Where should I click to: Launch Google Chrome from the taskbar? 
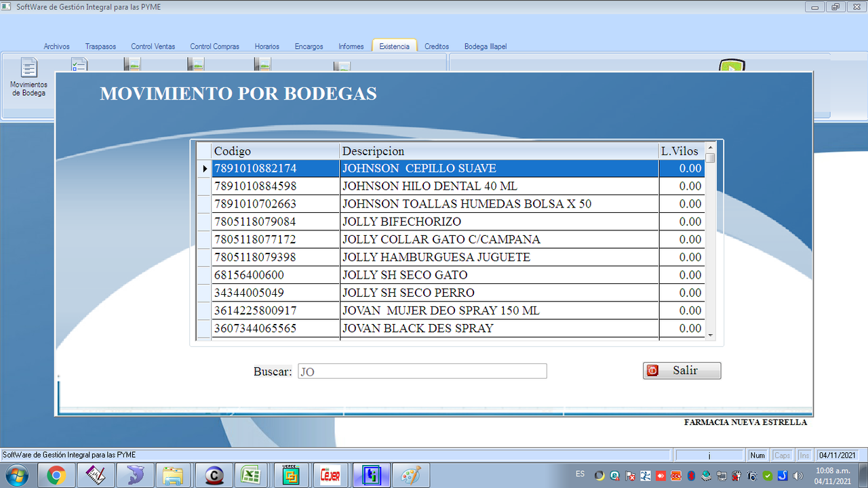(x=56, y=476)
